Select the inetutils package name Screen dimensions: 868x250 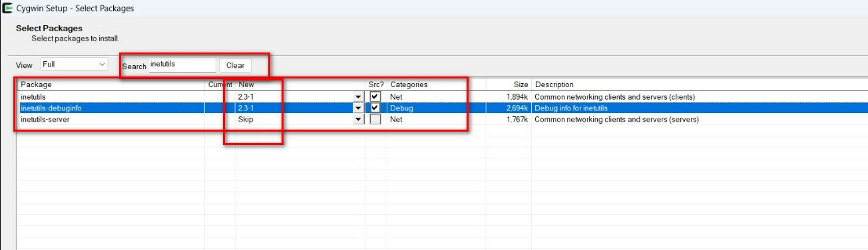(33, 96)
